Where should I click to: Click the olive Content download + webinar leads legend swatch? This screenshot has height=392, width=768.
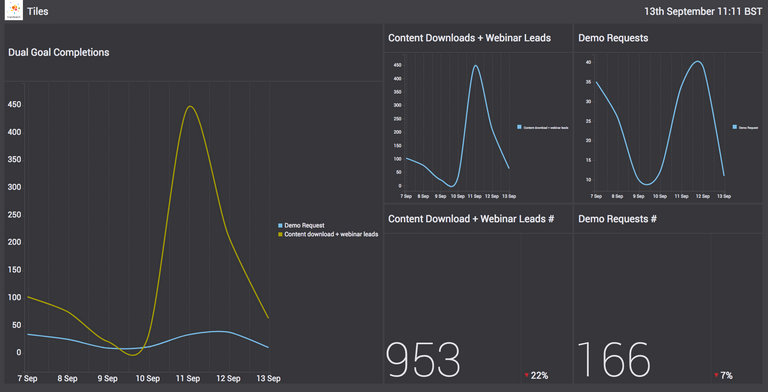pyautogui.click(x=280, y=235)
